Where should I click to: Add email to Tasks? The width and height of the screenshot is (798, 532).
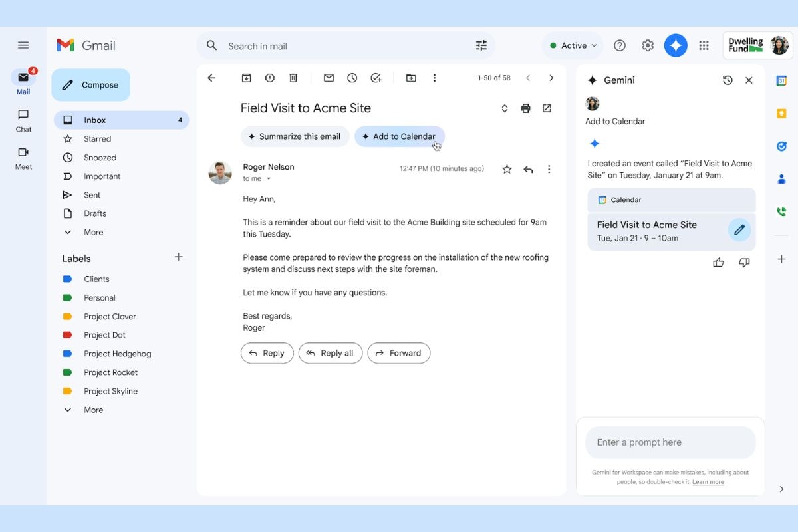tap(376, 78)
